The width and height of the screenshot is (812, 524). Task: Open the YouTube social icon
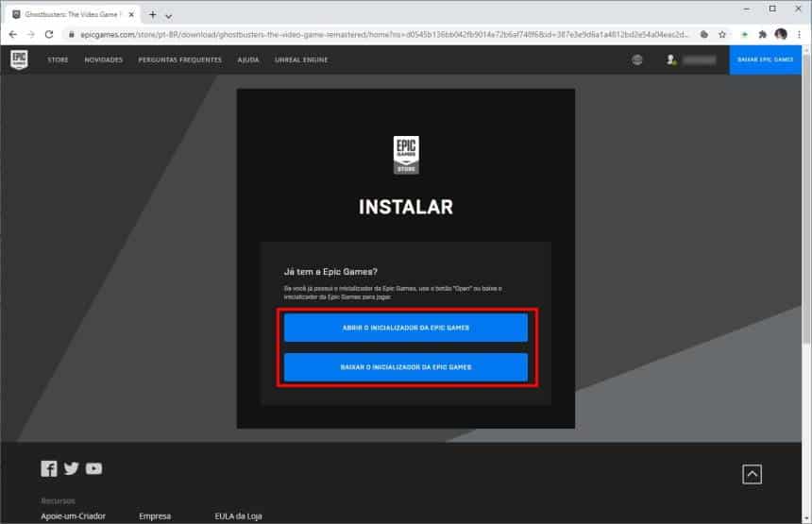(93, 468)
